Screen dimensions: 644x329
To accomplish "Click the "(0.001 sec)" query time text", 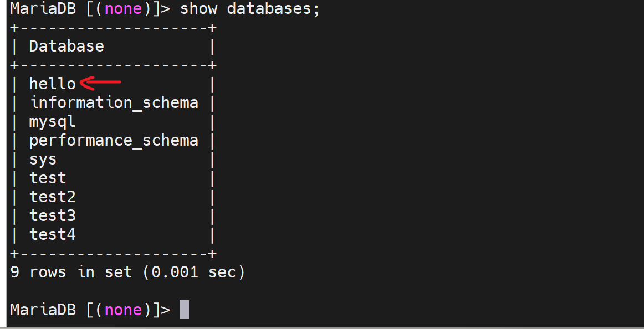I will coord(193,272).
